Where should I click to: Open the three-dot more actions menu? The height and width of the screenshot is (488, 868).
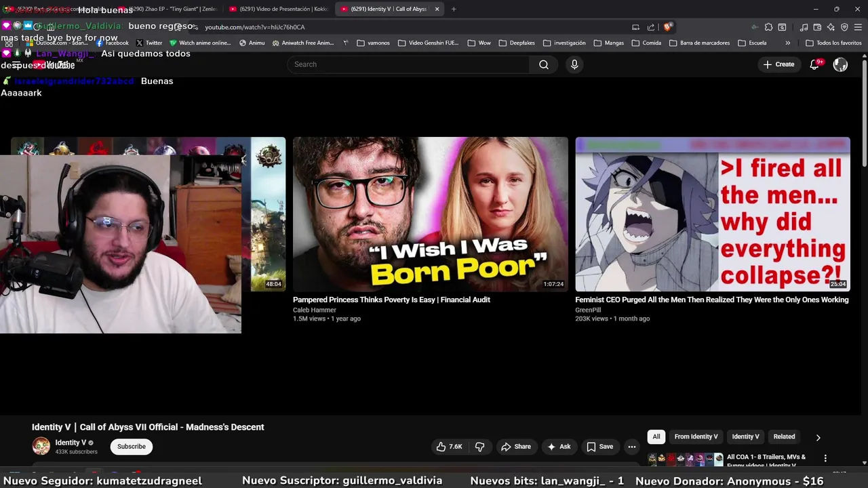click(x=631, y=447)
